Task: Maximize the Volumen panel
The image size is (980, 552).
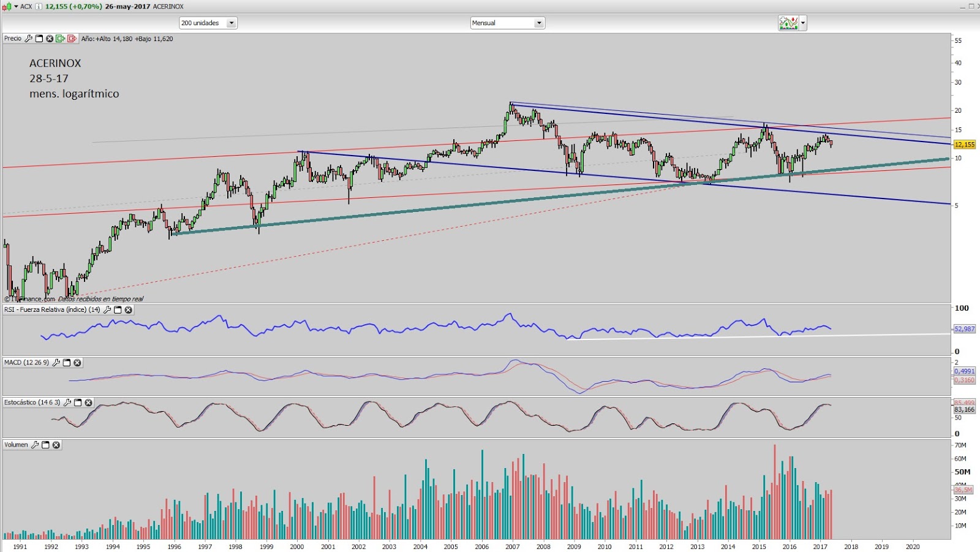Action: pyautogui.click(x=45, y=445)
